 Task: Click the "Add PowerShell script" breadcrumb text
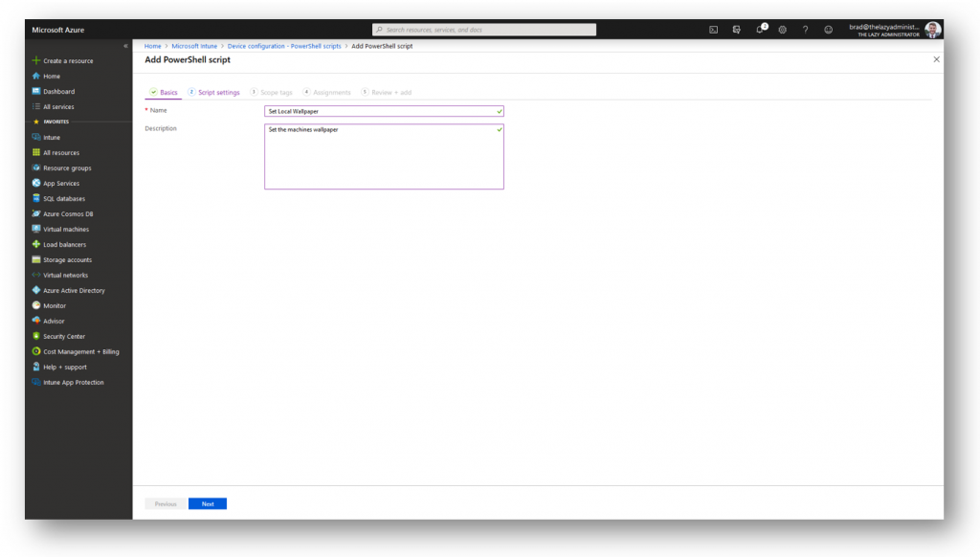click(x=382, y=46)
